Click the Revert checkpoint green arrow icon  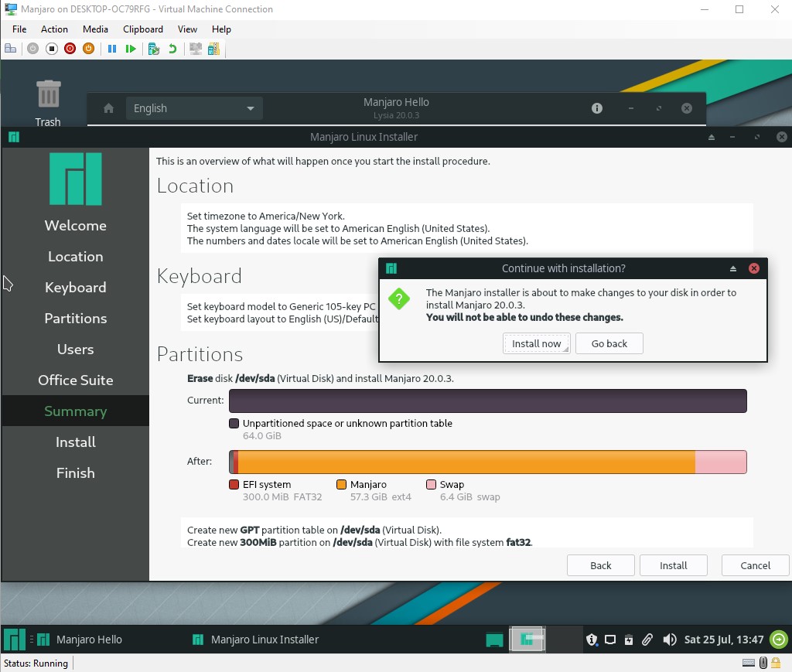[x=172, y=49]
